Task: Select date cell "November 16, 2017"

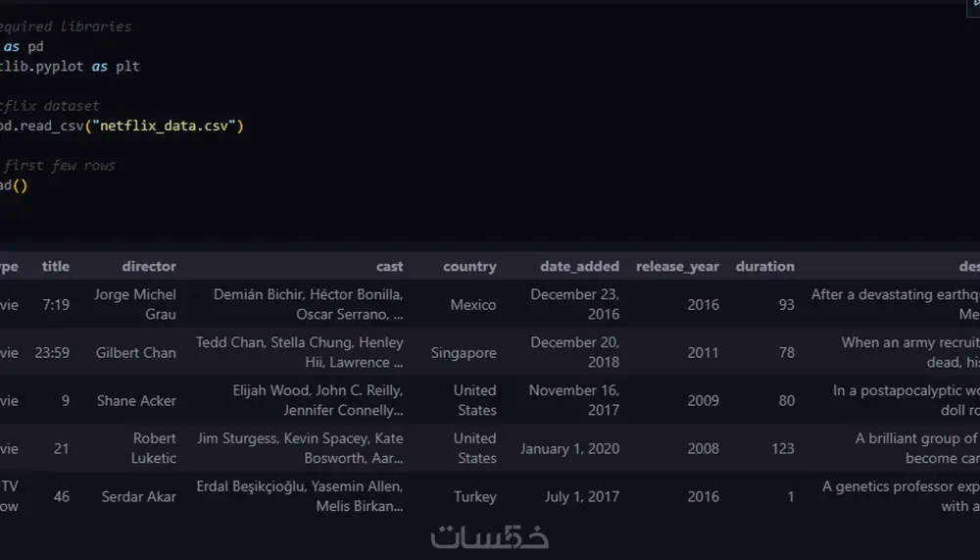Action: [x=573, y=400]
